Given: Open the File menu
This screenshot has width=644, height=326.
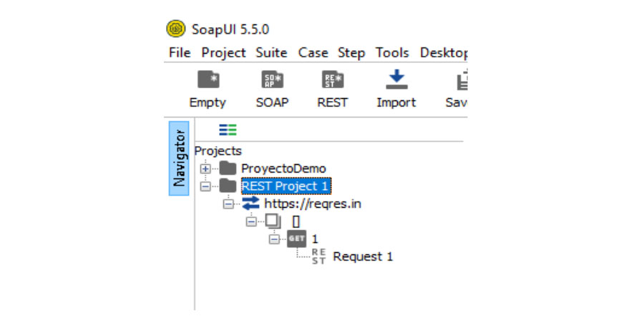Looking at the screenshot, I should tap(180, 53).
